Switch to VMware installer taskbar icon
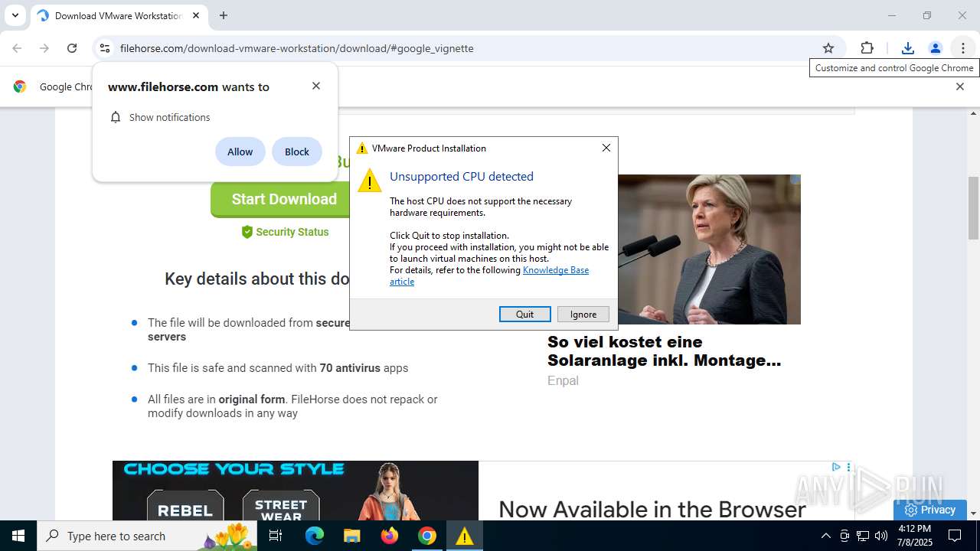 pyautogui.click(x=464, y=536)
